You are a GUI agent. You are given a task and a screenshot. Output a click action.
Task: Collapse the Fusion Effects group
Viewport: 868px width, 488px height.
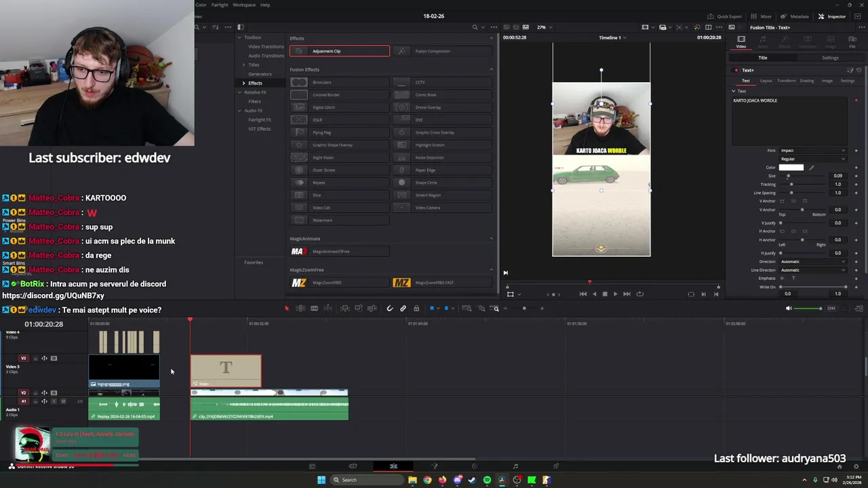click(x=491, y=69)
